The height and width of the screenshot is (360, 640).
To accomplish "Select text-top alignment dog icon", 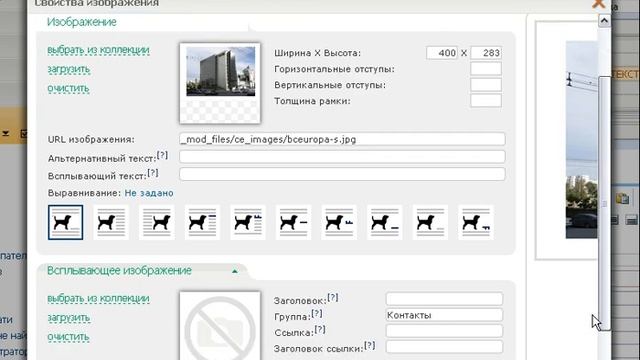I will click(x=248, y=222).
